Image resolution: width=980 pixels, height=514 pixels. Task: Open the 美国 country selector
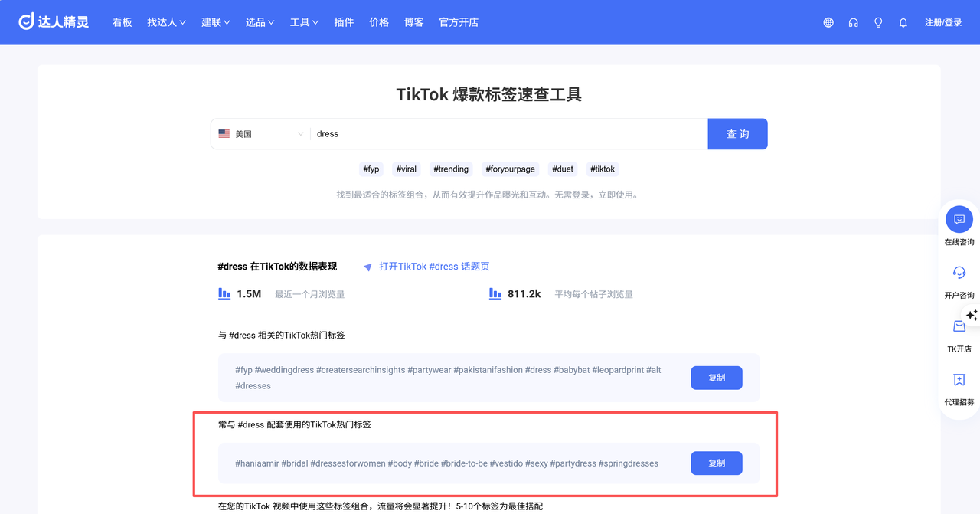click(260, 134)
